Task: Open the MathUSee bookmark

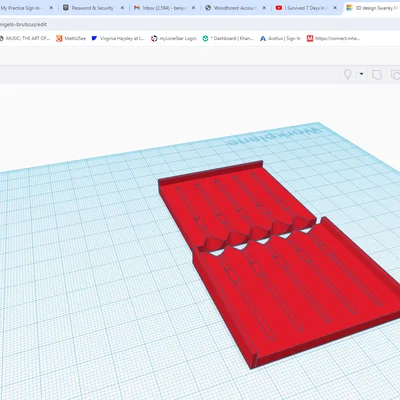Action: [71, 38]
